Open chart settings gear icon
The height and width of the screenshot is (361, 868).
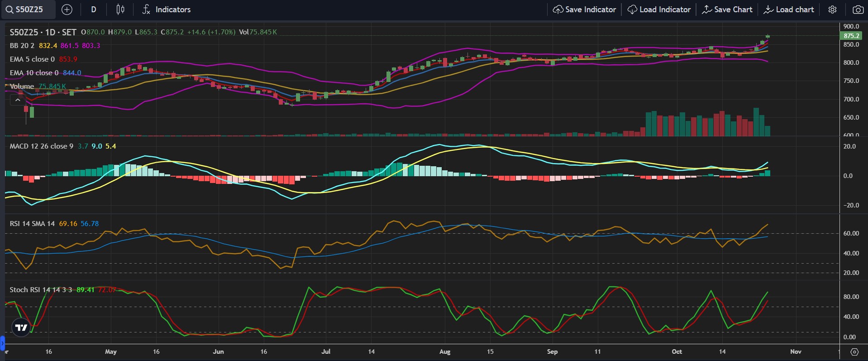click(832, 10)
